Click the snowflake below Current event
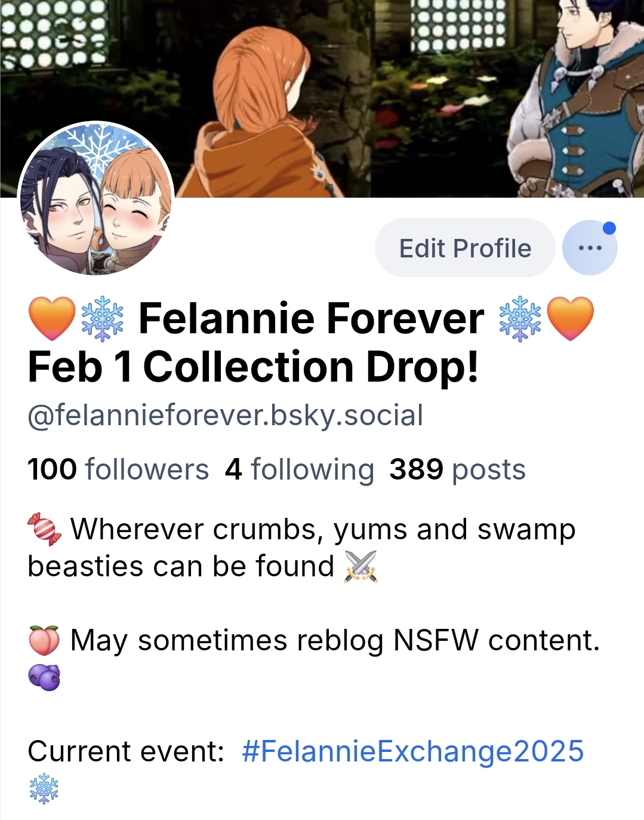Viewport: 644px width, 820px height. (44, 788)
